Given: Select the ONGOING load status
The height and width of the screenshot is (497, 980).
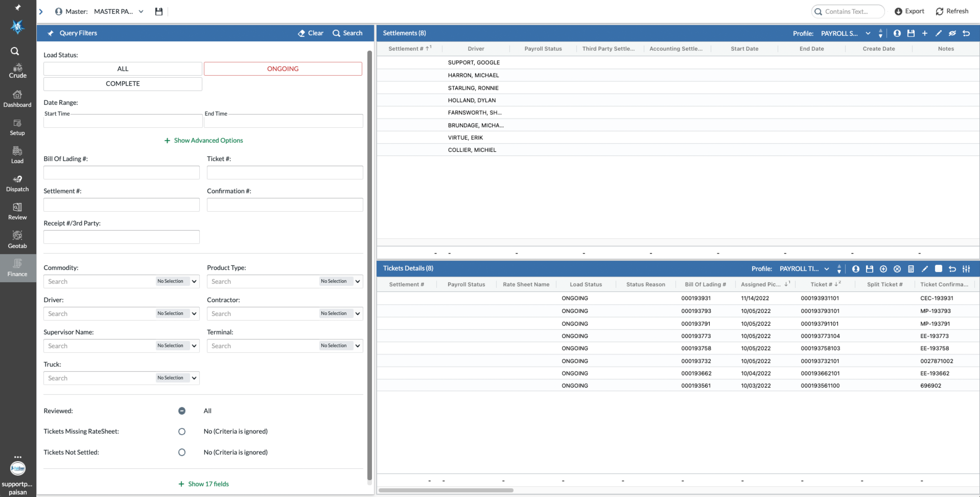Looking at the screenshot, I should (x=283, y=69).
